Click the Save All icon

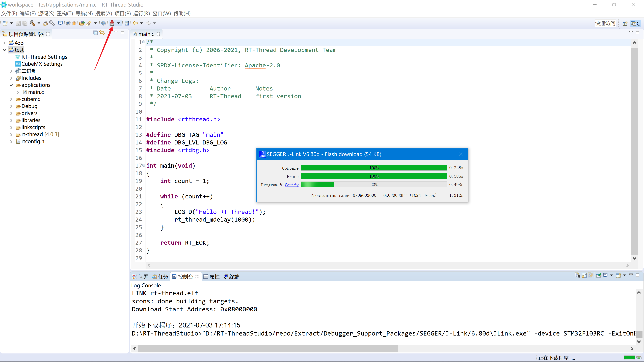coord(25,23)
